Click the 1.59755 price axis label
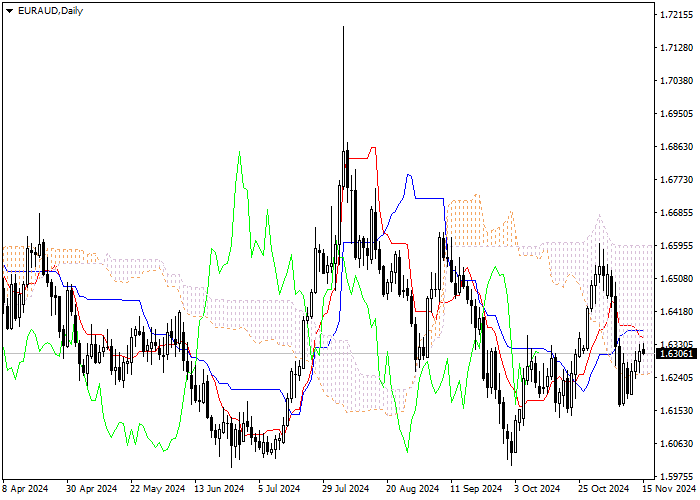The width and height of the screenshot is (700, 500). pyautogui.click(x=677, y=476)
